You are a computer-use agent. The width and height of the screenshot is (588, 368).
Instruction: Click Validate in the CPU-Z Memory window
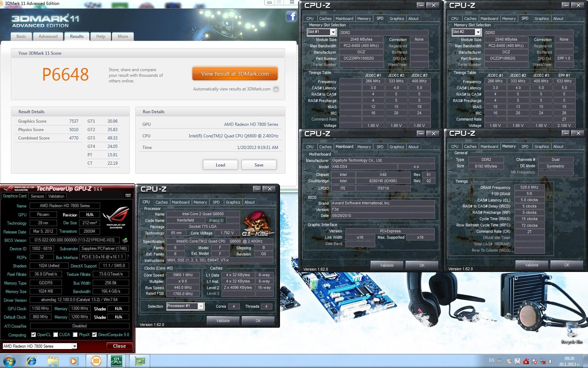click(532, 265)
